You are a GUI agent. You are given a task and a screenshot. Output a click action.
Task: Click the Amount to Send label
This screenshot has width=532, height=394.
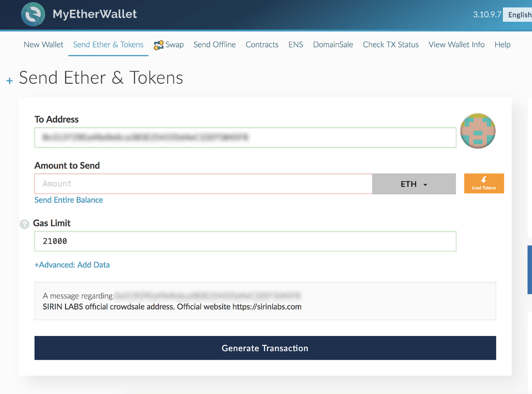pos(67,166)
